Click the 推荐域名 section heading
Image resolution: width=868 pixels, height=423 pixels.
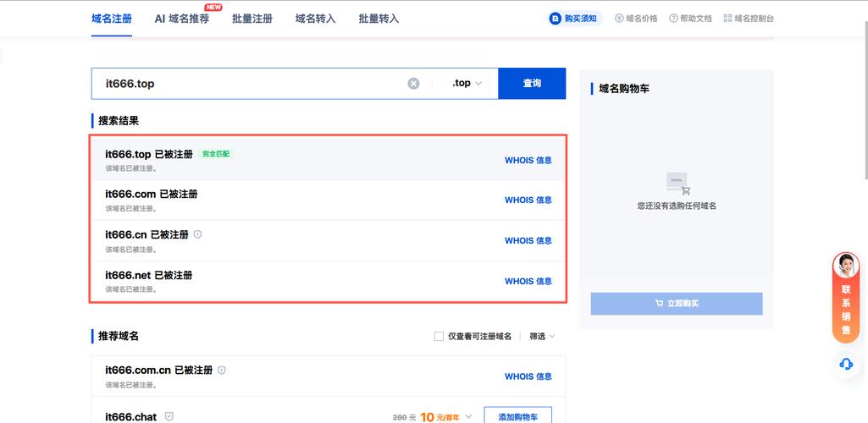click(x=119, y=336)
